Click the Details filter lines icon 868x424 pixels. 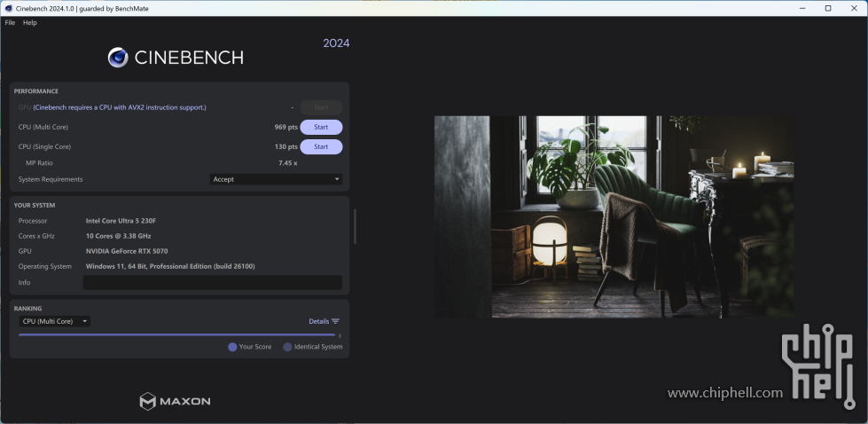[335, 321]
